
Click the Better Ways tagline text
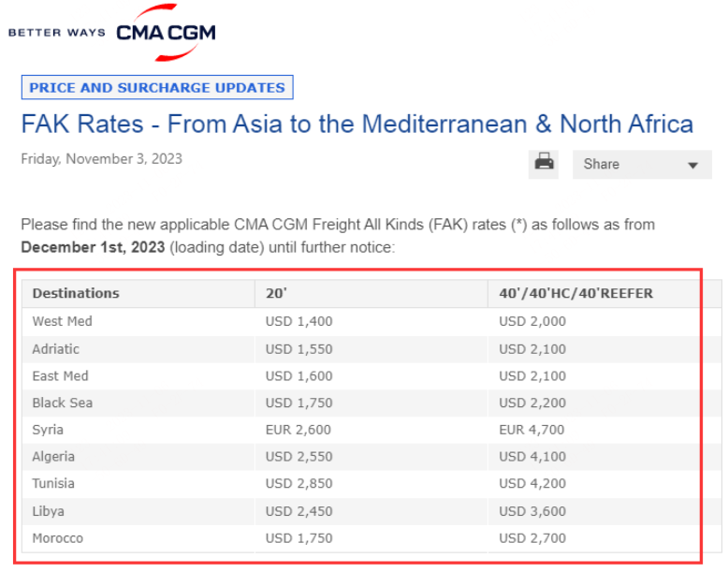pyautogui.click(x=57, y=33)
